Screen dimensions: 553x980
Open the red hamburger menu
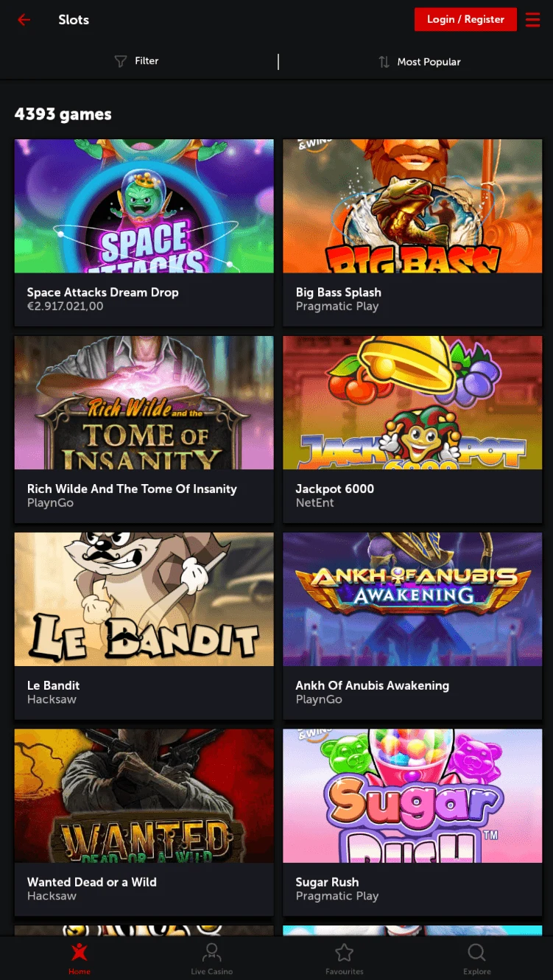533,20
